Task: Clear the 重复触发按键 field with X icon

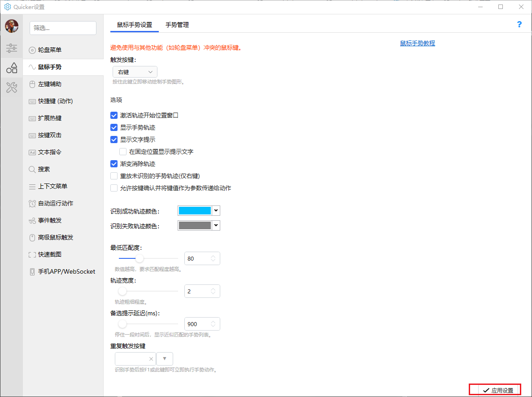Action: [x=151, y=359]
